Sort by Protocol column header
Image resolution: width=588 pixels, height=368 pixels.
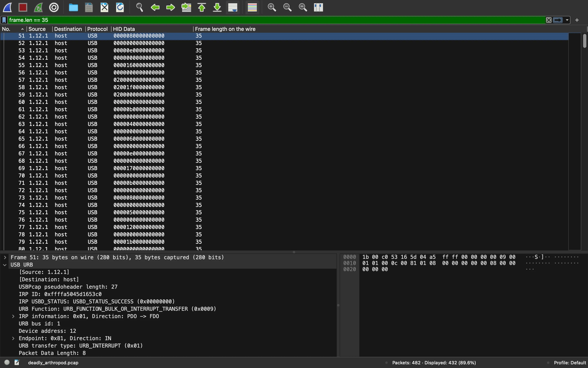(x=98, y=29)
